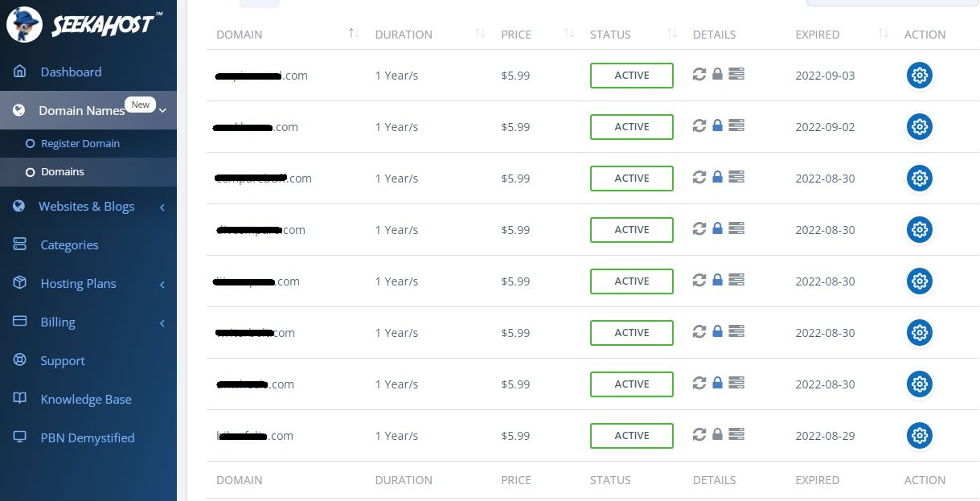Click the gear action icon for the 2022-09-03 domain

coord(920,76)
